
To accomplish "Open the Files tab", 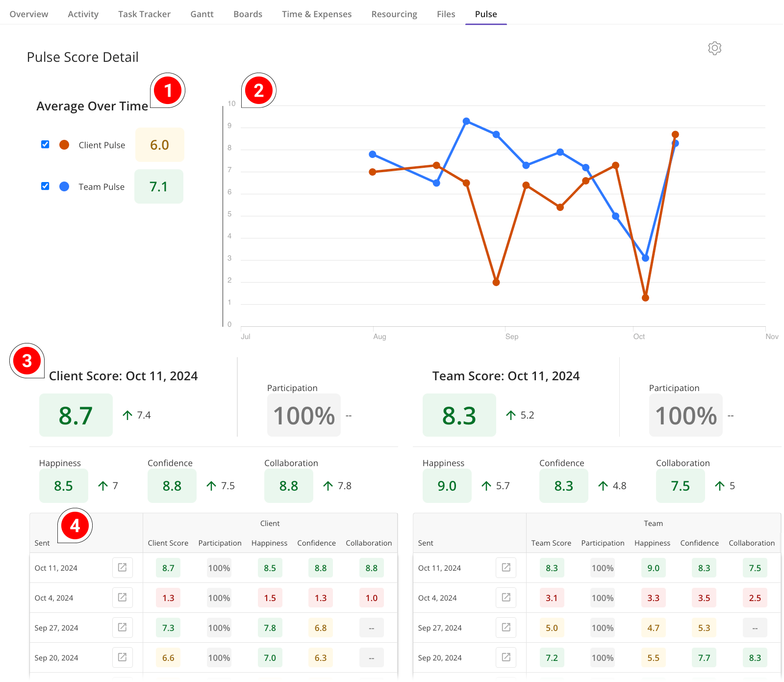I will click(x=446, y=14).
